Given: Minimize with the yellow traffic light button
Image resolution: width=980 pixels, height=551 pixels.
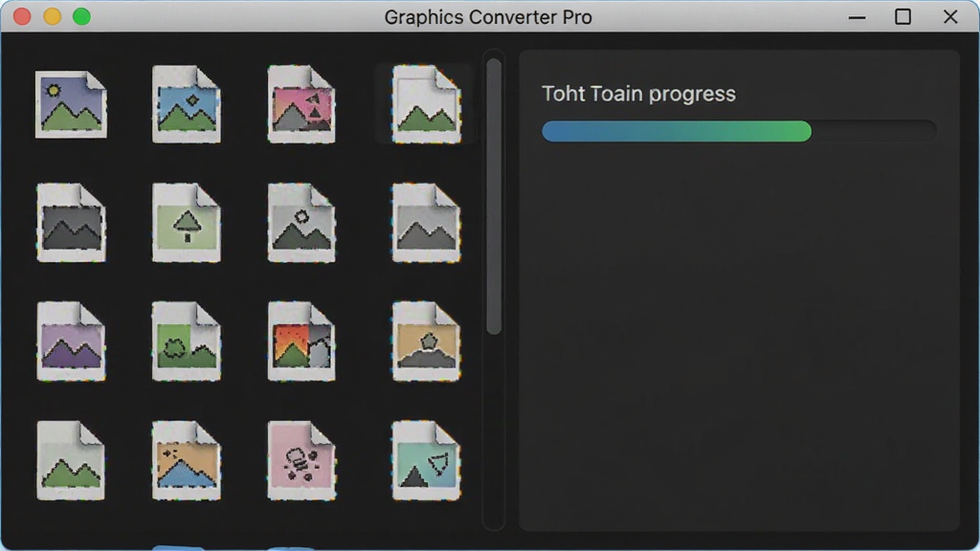Looking at the screenshot, I should pyautogui.click(x=52, y=16).
